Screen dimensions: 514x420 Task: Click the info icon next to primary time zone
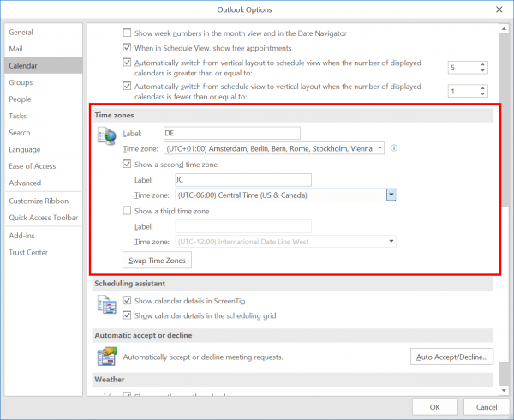click(394, 148)
